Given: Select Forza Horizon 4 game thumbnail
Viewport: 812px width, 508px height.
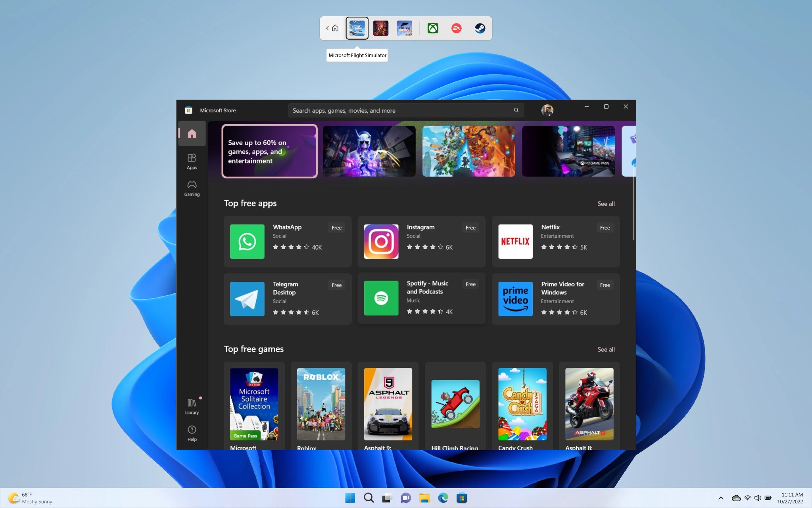Looking at the screenshot, I should click(404, 28).
